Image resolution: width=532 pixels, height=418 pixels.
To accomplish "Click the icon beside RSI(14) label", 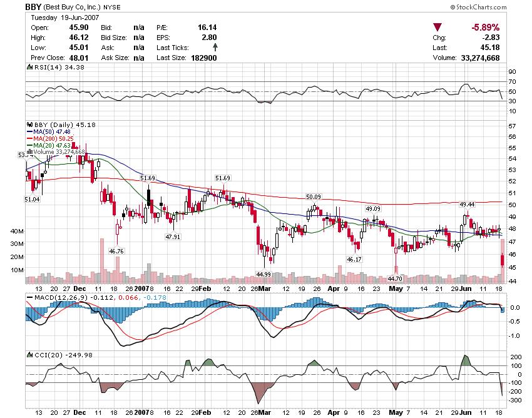I will coord(30,67).
